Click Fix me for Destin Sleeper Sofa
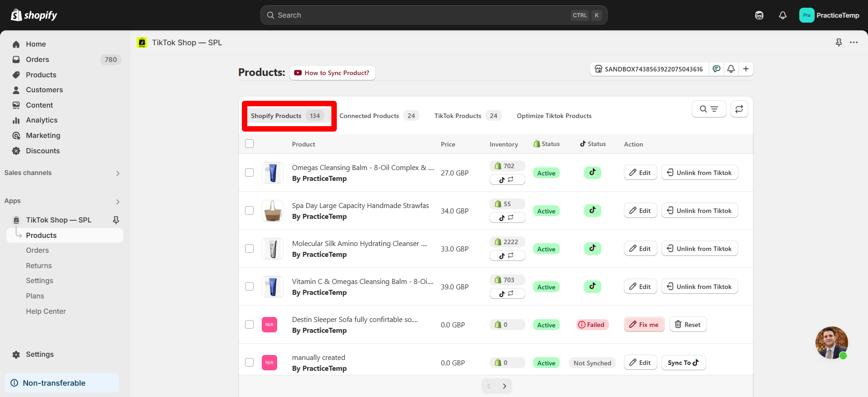The width and height of the screenshot is (868, 397). [644, 325]
